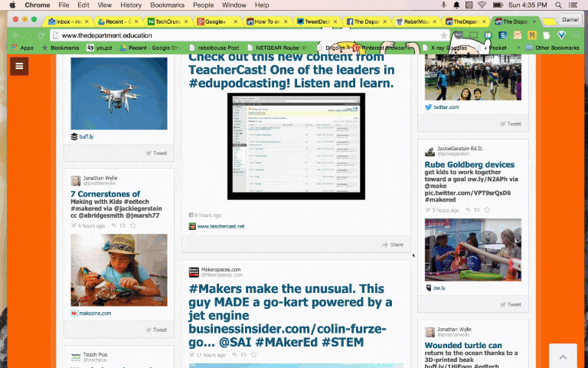Click the Pocket extension icon in toolbar
This screenshot has height=368, width=588.
click(459, 35)
